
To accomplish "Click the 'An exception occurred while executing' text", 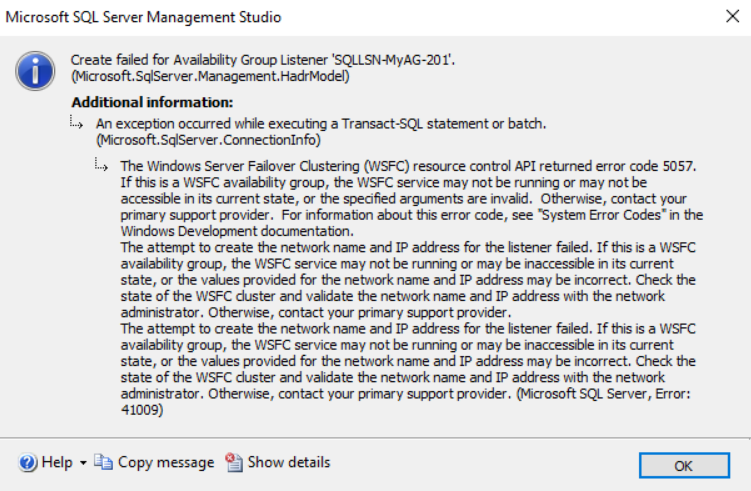I will 321,123.
